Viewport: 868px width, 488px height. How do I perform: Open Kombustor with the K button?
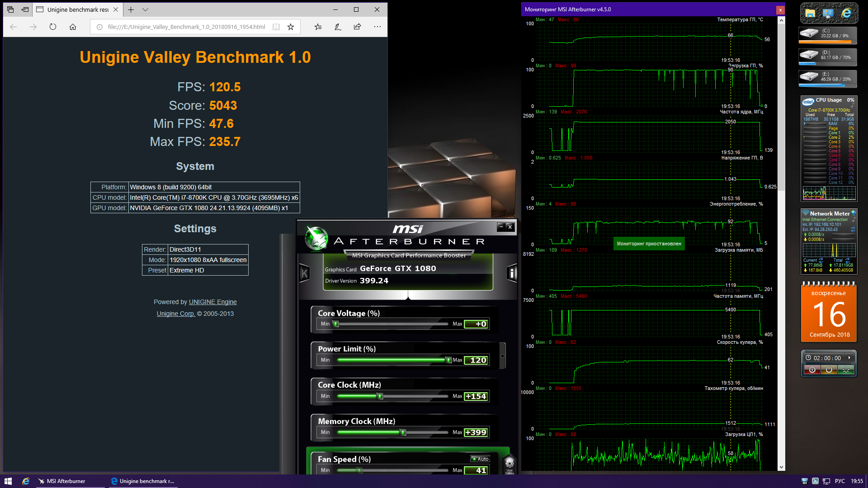click(x=304, y=273)
